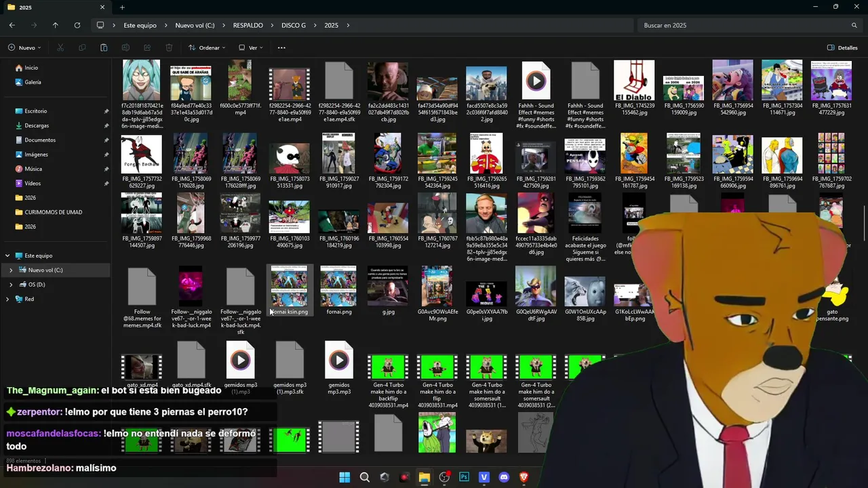This screenshot has width=868, height=488.
Task: Add a new Explorer tab
Action: (122, 7)
